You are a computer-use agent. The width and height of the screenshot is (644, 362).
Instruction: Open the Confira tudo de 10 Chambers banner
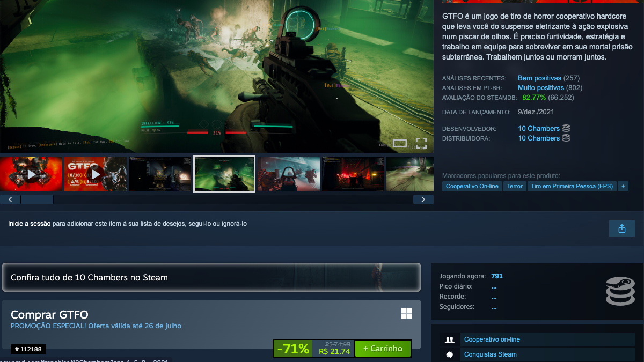point(211,277)
